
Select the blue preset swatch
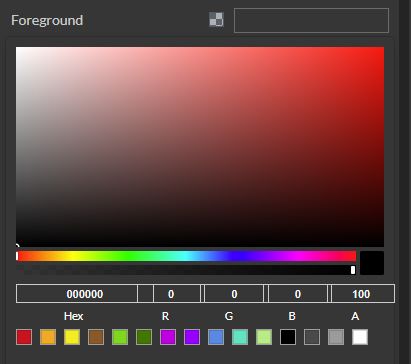[216, 337]
